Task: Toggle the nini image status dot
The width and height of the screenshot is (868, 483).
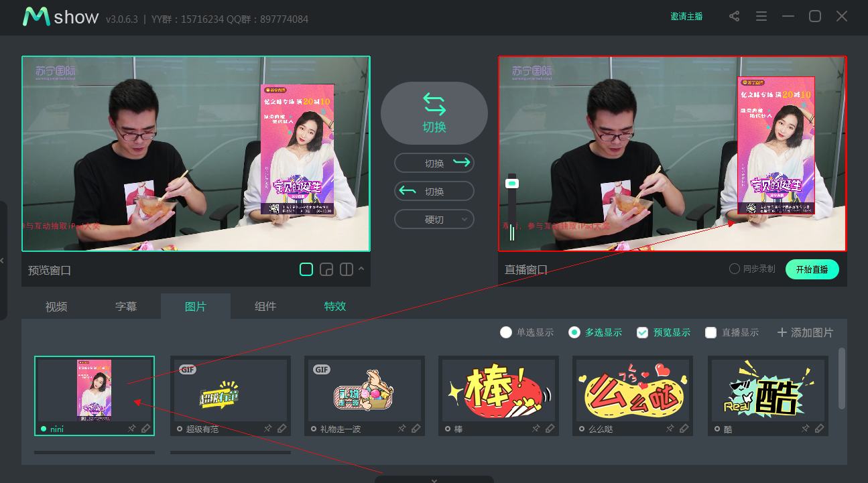Action: click(44, 429)
